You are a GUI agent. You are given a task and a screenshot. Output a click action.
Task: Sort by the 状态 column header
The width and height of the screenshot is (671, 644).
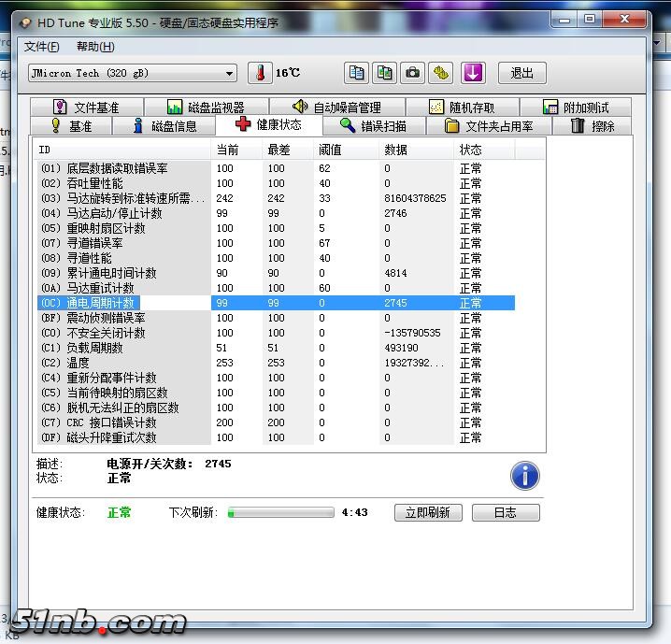point(484,150)
